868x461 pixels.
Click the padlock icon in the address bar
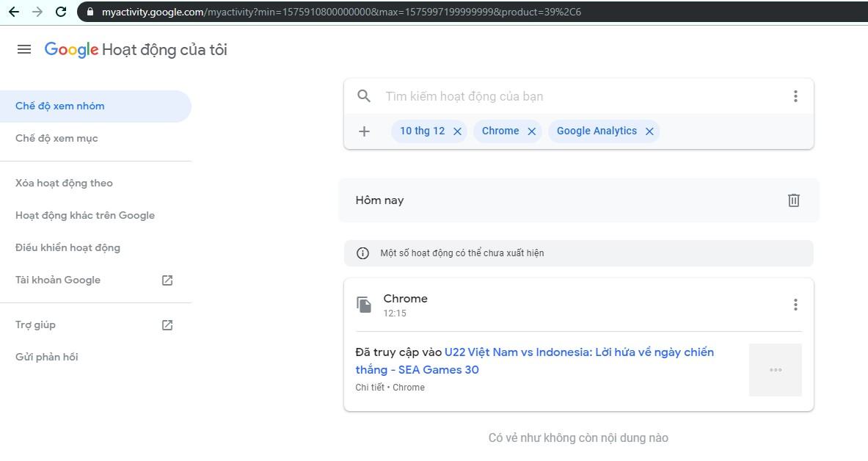(x=90, y=12)
